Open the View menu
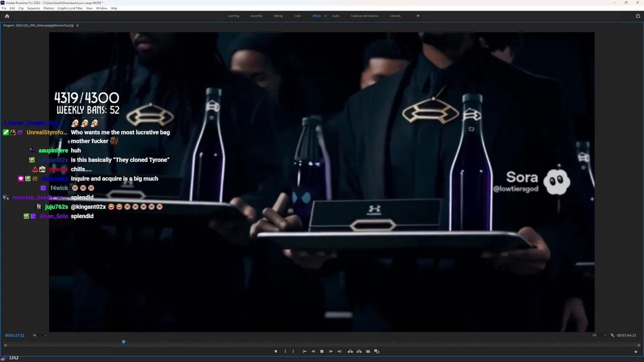Image resolution: width=644 pixels, height=362 pixels. [x=89, y=8]
